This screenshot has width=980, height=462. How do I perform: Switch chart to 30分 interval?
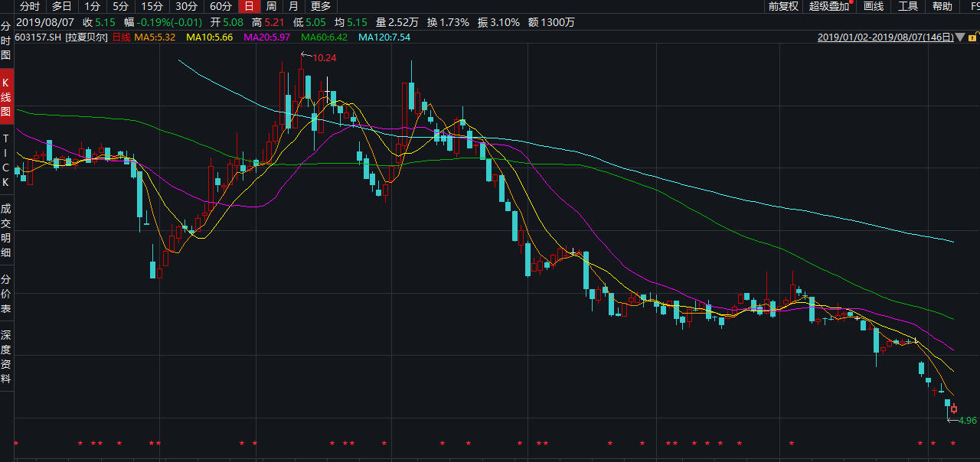187,6
